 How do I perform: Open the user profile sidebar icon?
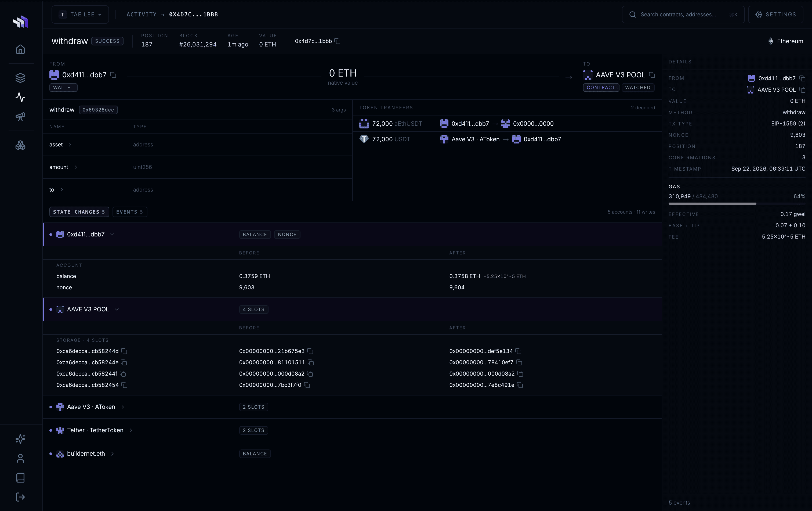point(20,458)
